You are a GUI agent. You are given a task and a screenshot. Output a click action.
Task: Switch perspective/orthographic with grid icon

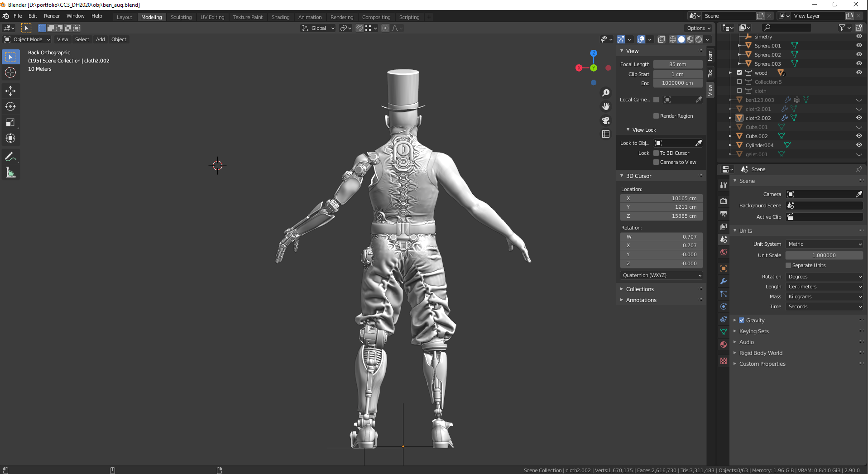[606, 134]
